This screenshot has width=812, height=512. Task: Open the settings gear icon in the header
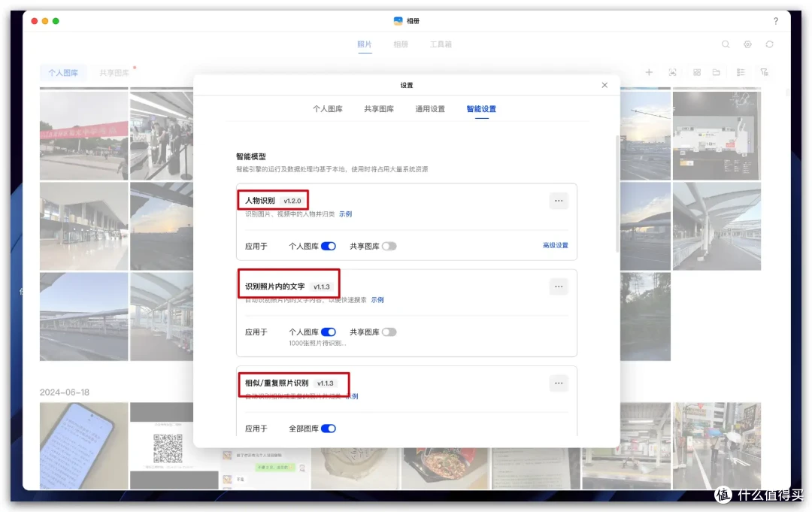coord(747,44)
